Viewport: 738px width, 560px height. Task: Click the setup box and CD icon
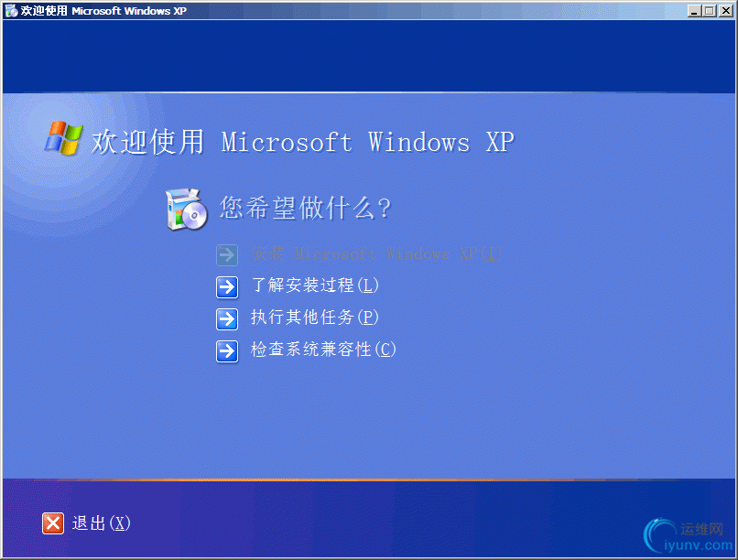coord(187,210)
